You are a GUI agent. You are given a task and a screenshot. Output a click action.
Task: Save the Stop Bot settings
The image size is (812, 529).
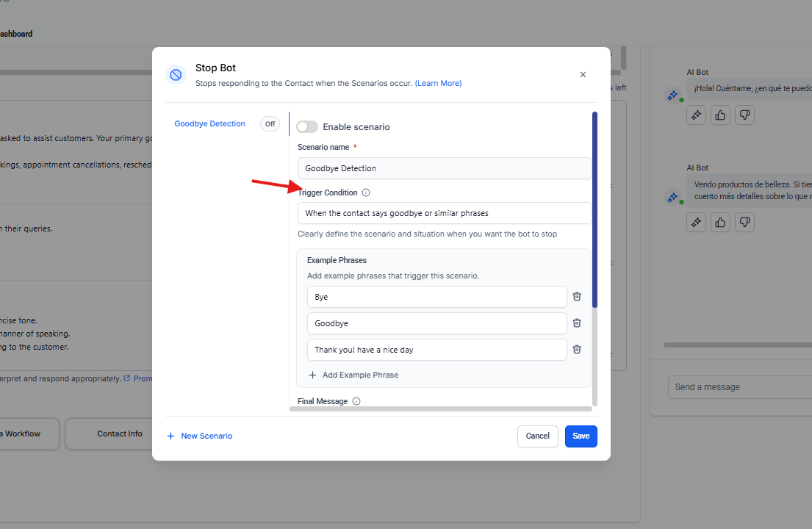click(581, 436)
